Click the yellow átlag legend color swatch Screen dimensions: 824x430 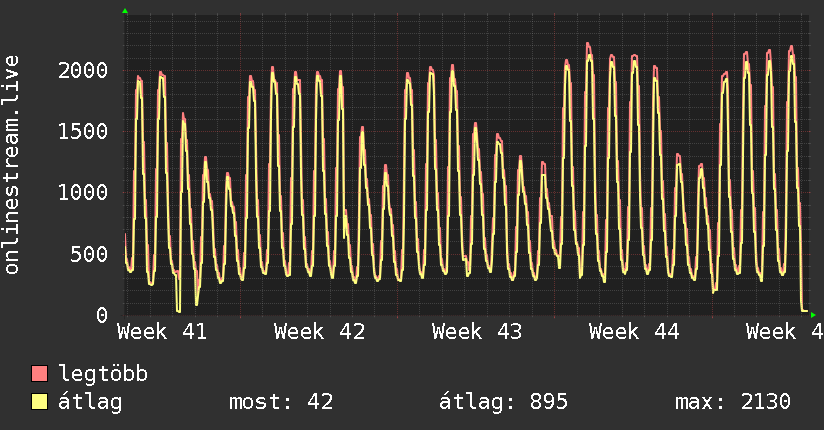point(39,402)
